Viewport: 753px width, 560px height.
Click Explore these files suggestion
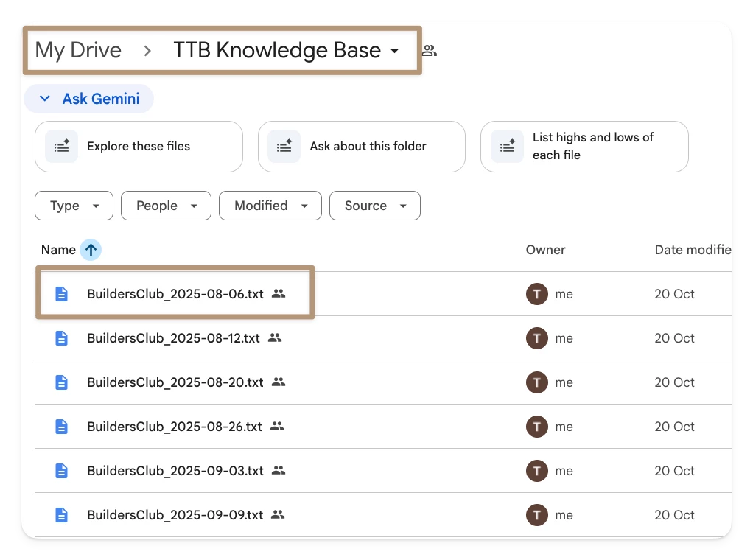139,147
